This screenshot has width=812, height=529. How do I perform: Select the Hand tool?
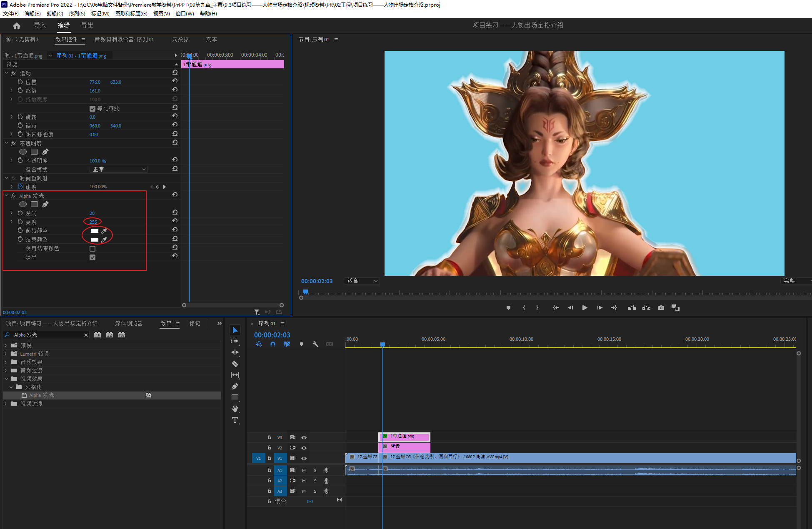pyautogui.click(x=235, y=409)
